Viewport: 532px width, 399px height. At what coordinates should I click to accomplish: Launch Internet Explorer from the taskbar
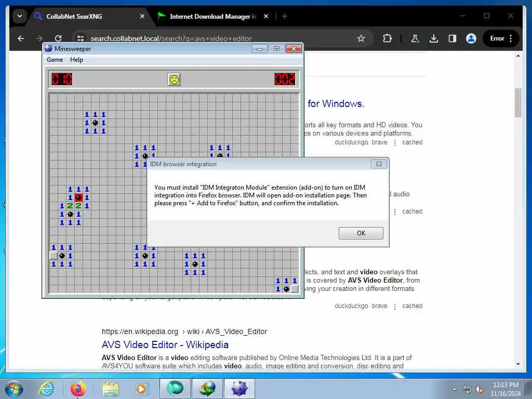(46, 389)
